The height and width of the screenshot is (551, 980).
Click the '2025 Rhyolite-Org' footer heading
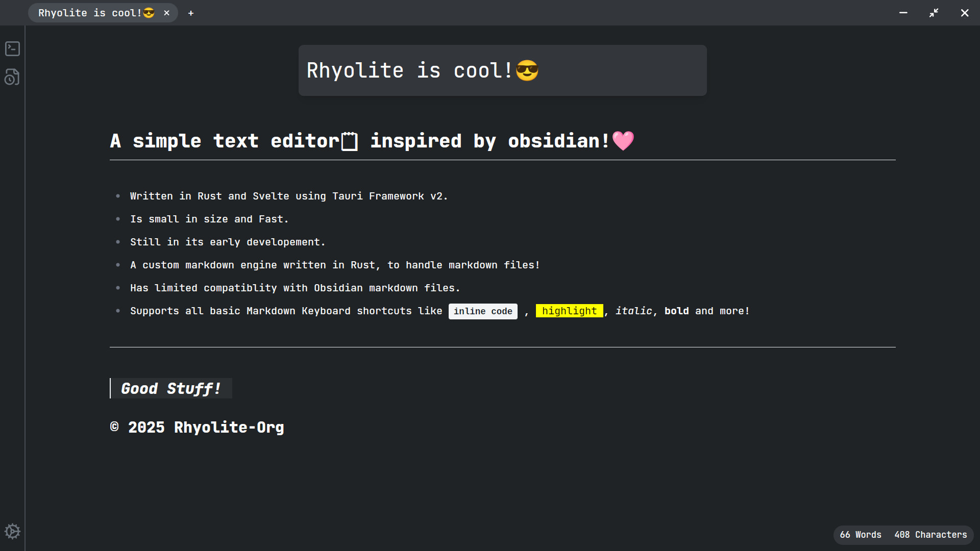pyautogui.click(x=197, y=428)
